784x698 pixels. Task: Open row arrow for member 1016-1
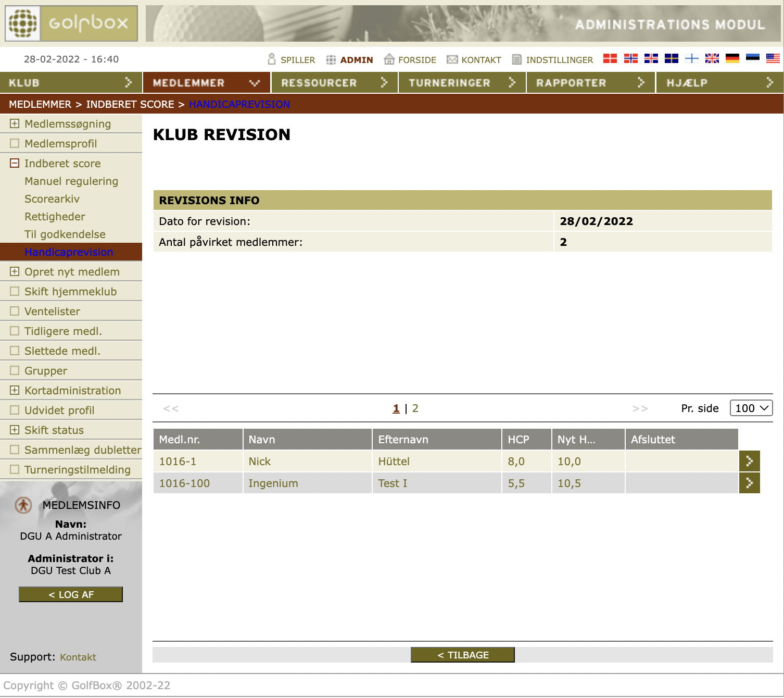(x=749, y=461)
